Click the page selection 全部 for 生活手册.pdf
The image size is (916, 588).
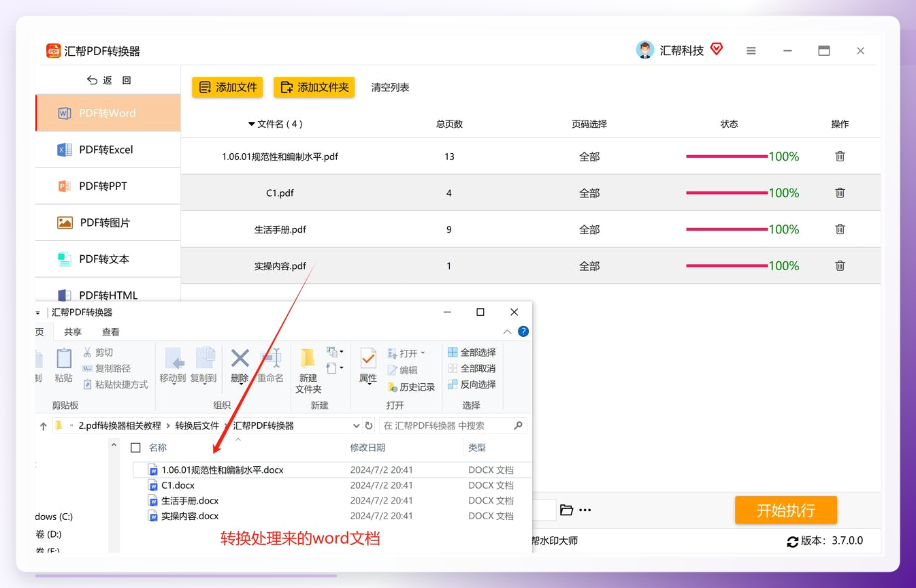pyautogui.click(x=589, y=229)
